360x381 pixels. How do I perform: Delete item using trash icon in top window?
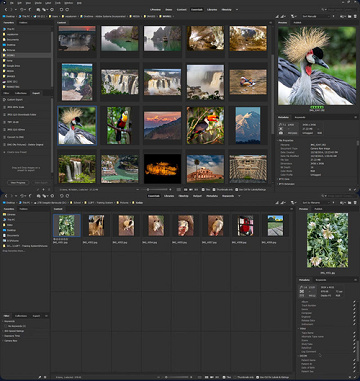pyautogui.click(x=355, y=16)
